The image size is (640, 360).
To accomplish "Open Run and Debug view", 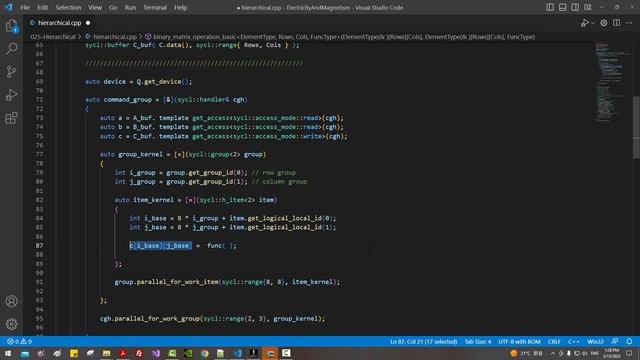I will [x=11, y=95].
